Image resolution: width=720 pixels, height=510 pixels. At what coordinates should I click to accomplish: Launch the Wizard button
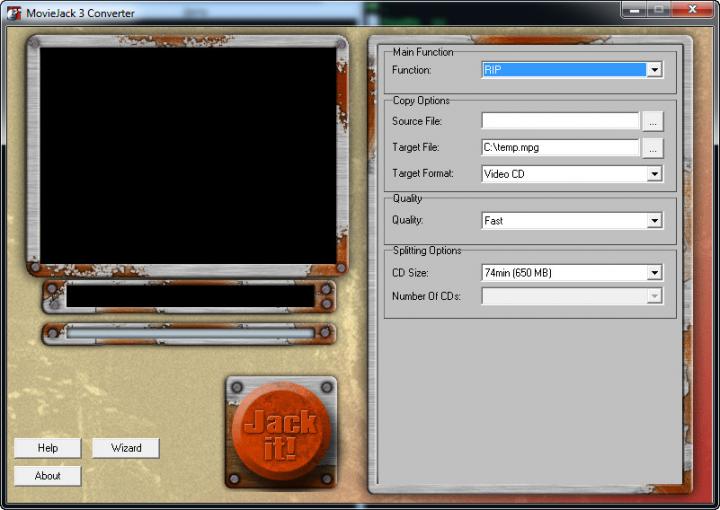tap(126, 448)
